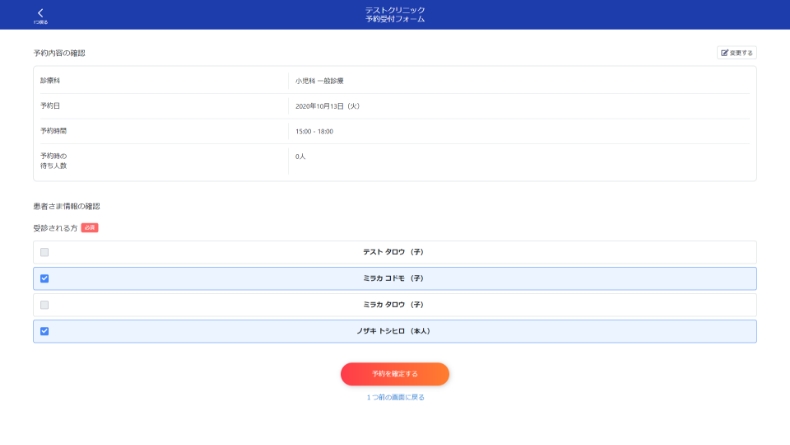Image resolution: width=790 pixels, height=445 pixels.
Task: Click the back arrow icon in header
Action: coord(41,12)
